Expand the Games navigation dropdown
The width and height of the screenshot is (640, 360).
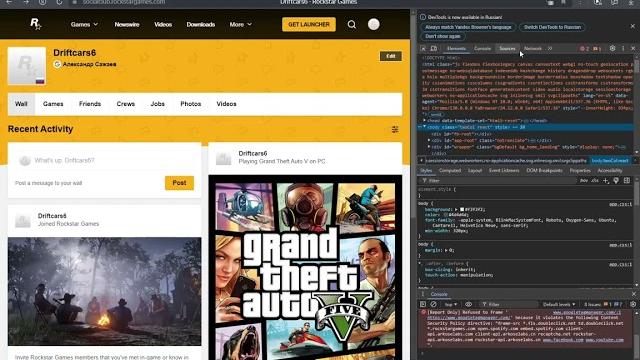pos(84,24)
